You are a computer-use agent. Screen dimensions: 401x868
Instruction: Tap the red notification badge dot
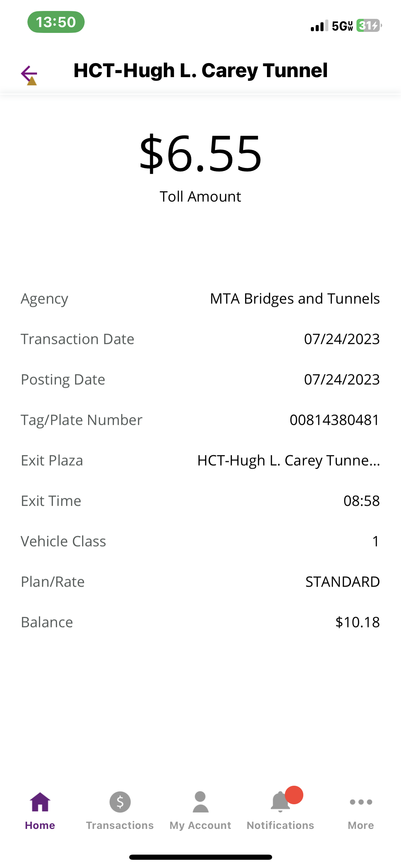pyautogui.click(x=294, y=795)
